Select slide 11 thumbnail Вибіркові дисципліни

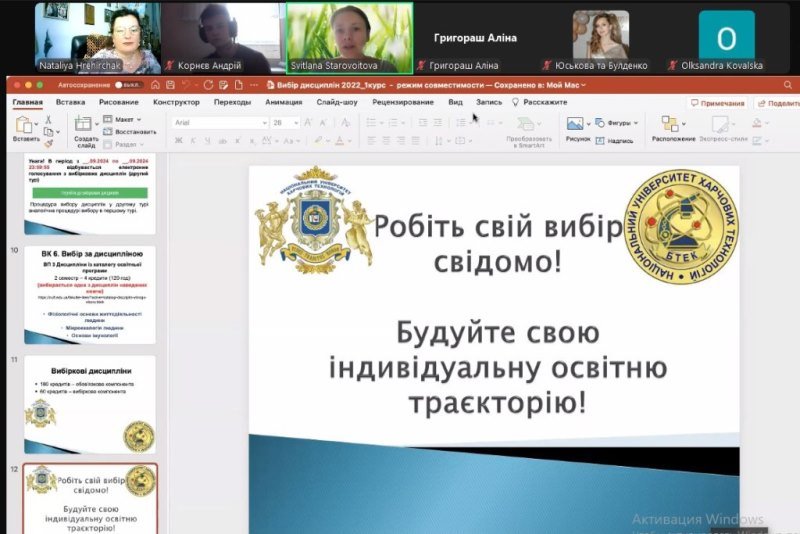(90, 404)
